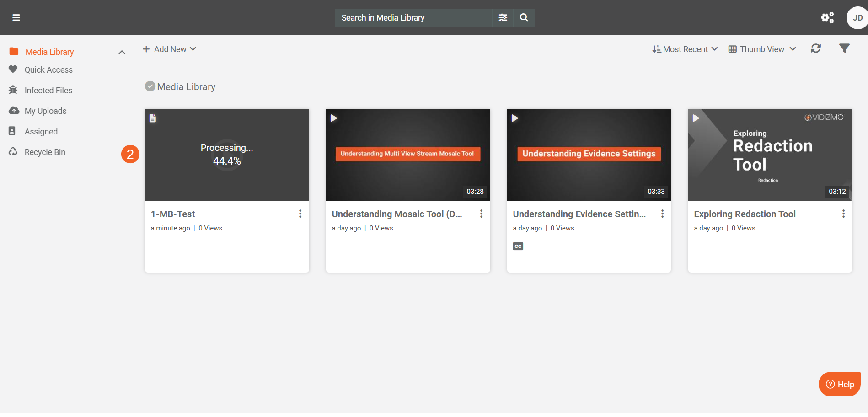
Task: Open advanced search filter options
Action: (x=503, y=17)
